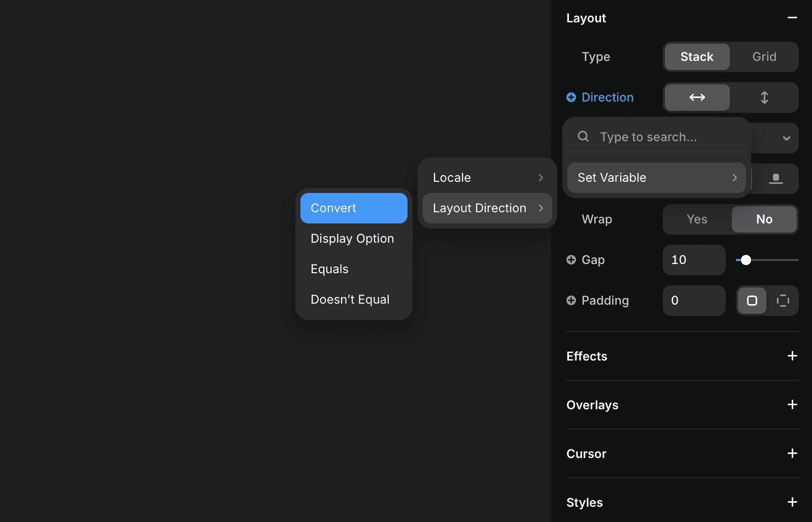Image resolution: width=812 pixels, height=522 pixels.
Task: Click the plus icon beside Padding
Action: point(570,300)
